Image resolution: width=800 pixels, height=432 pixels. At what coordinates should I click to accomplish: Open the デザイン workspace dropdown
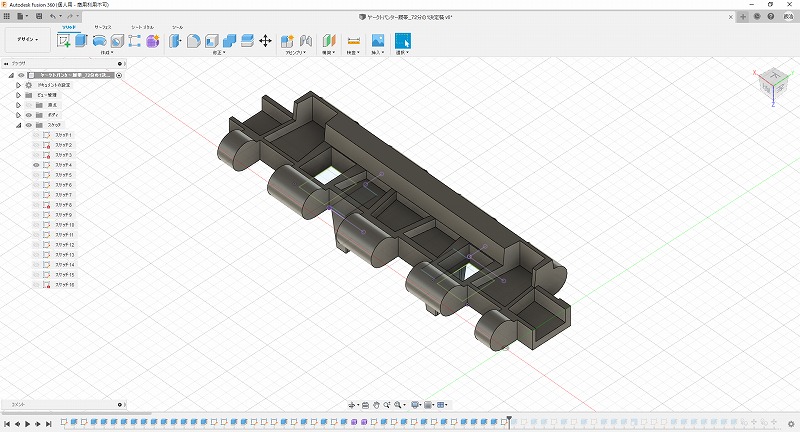[x=26, y=40]
